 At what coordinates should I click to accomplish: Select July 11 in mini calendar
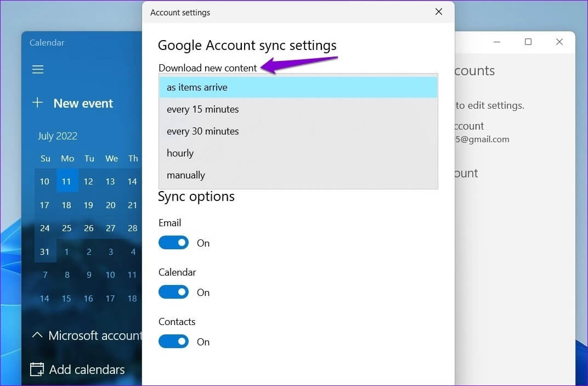click(67, 181)
